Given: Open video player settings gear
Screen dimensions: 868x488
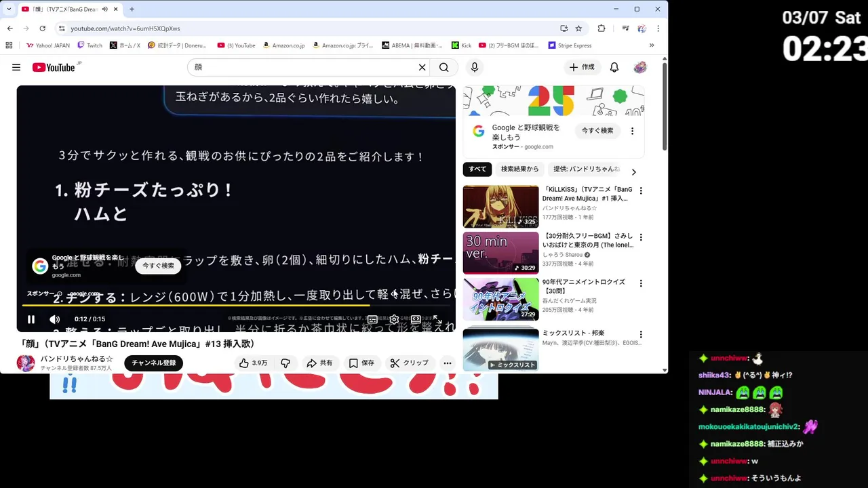Looking at the screenshot, I should (394, 319).
